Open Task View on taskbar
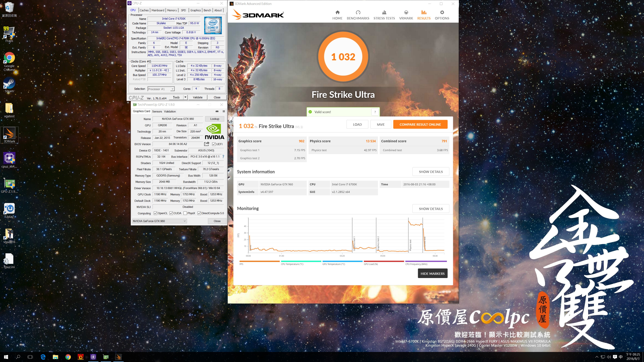This screenshot has height=362, width=644. pyautogui.click(x=30, y=357)
